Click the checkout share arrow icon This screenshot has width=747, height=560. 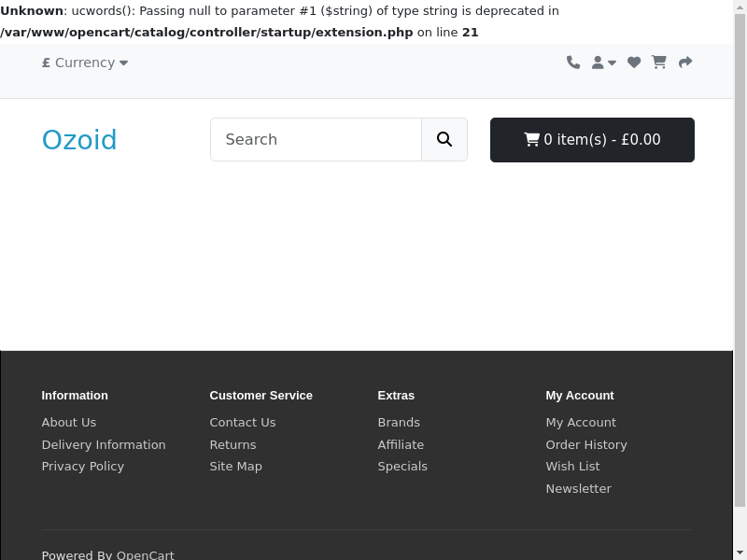click(685, 63)
